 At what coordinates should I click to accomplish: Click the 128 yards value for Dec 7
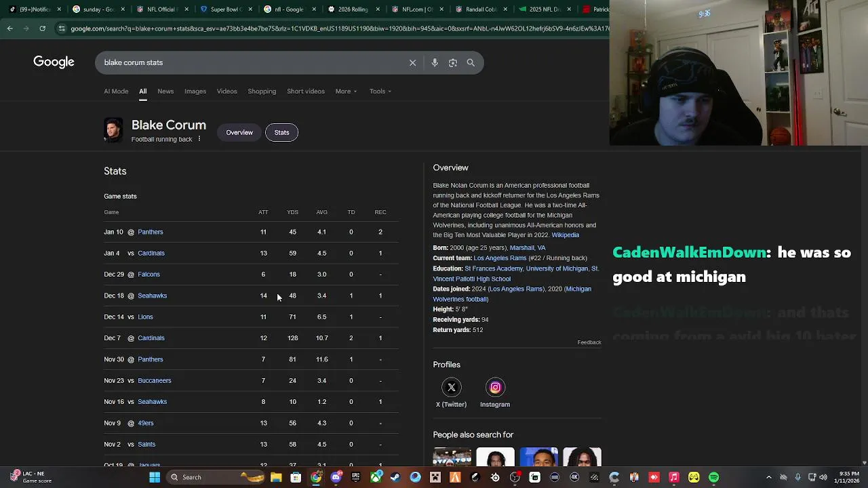(x=292, y=338)
